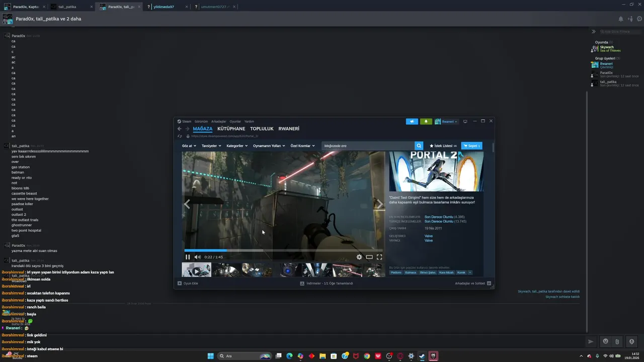Open the İstek Listesi wishlist
644x362 pixels.
pos(443,146)
